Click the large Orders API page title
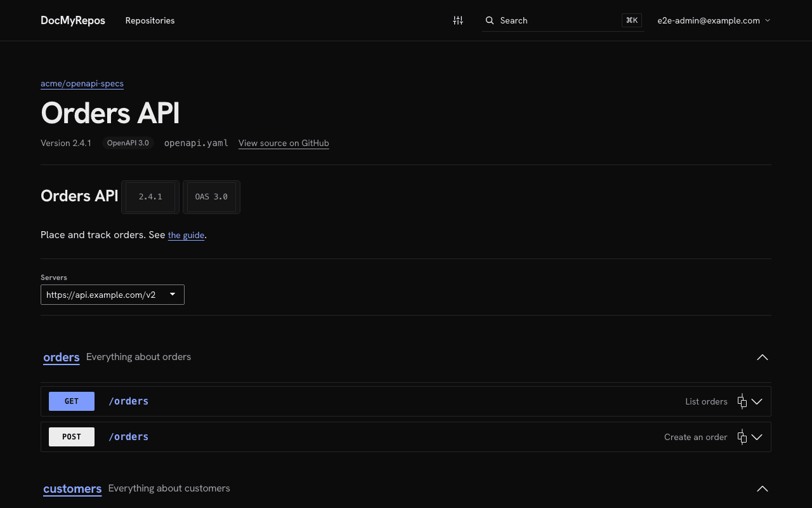The image size is (812, 508). [x=110, y=113]
